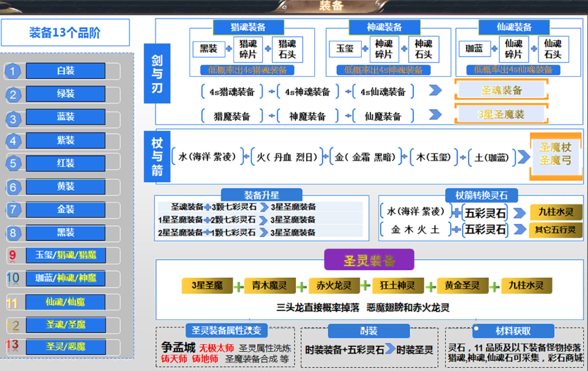Select the 圣魂/圣魔 tier button
Screen dimensions: 588x371
pyautogui.click(x=66, y=325)
